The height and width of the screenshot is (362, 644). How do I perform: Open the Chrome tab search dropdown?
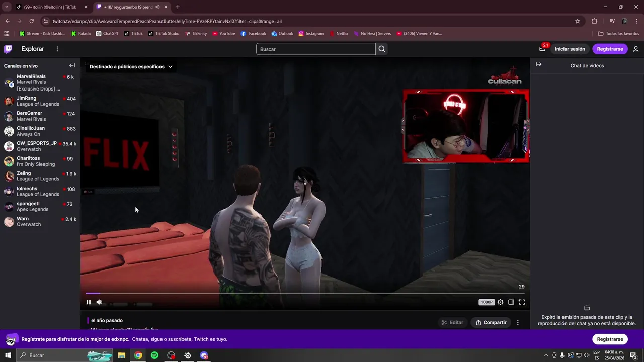pos(7,7)
